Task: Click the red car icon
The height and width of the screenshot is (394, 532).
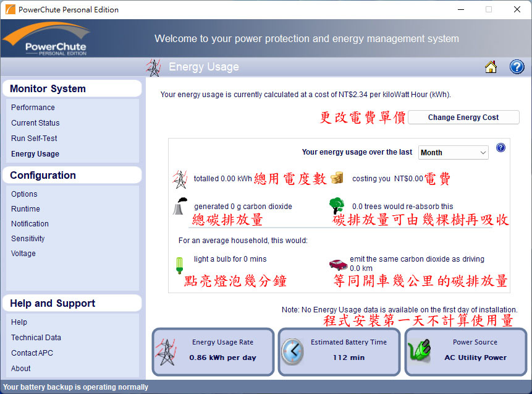Action: point(338,264)
